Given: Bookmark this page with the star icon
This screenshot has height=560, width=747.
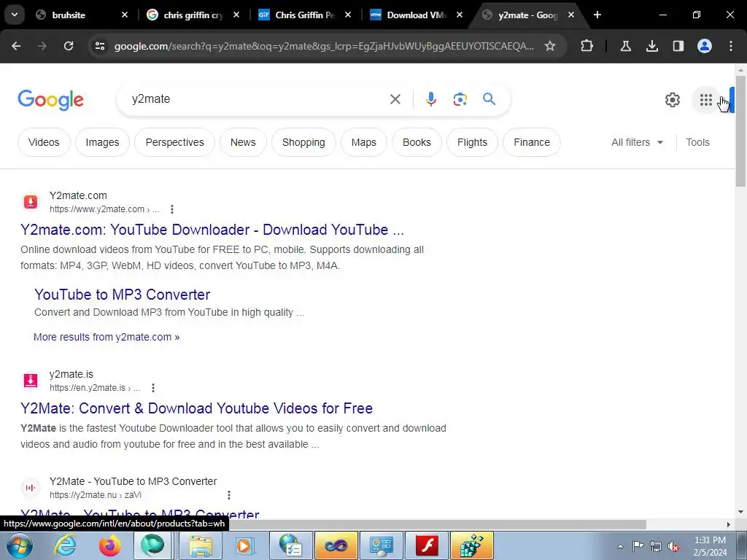Looking at the screenshot, I should [x=550, y=46].
